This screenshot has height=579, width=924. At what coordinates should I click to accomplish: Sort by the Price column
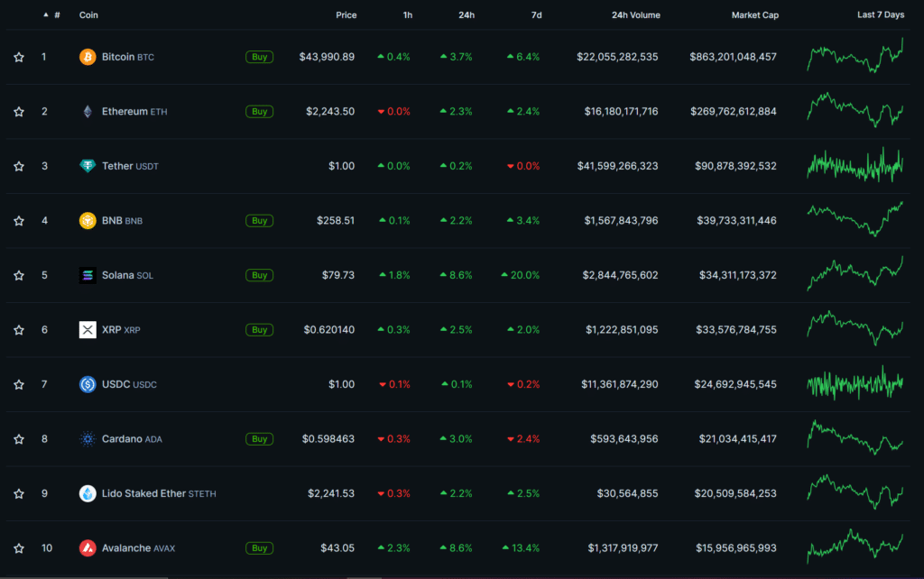(346, 14)
